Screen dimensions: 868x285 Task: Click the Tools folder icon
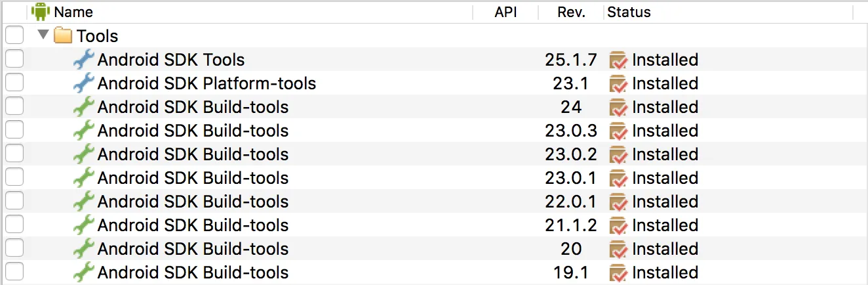pos(63,35)
